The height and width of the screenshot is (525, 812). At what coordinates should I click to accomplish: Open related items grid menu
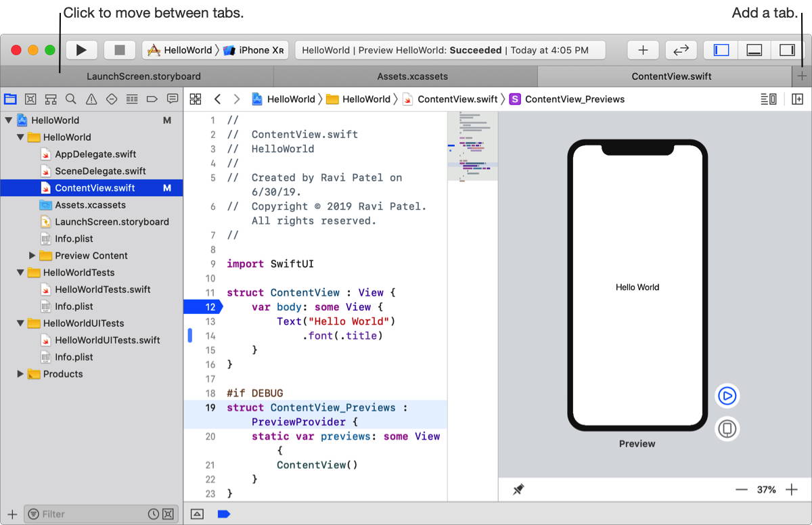(x=196, y=99)
